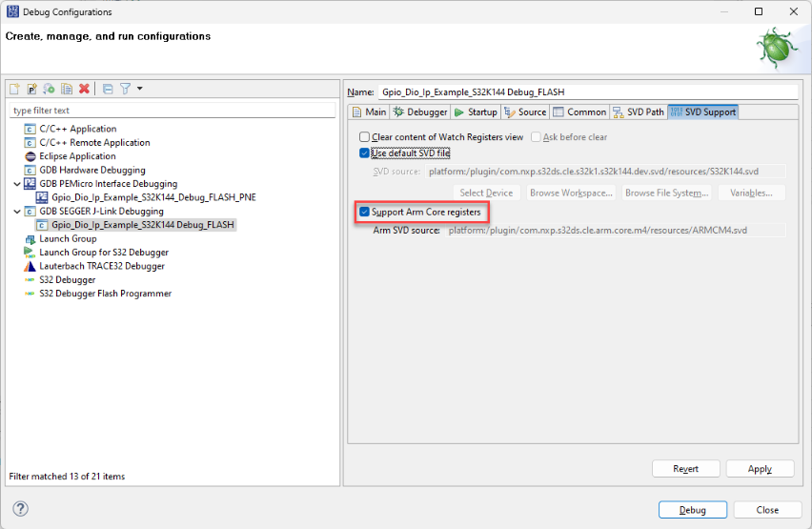Select Gpio_Dio_Ip_Example_S32K144 Debug_FLASH configuration

click(x=135, y=225)
